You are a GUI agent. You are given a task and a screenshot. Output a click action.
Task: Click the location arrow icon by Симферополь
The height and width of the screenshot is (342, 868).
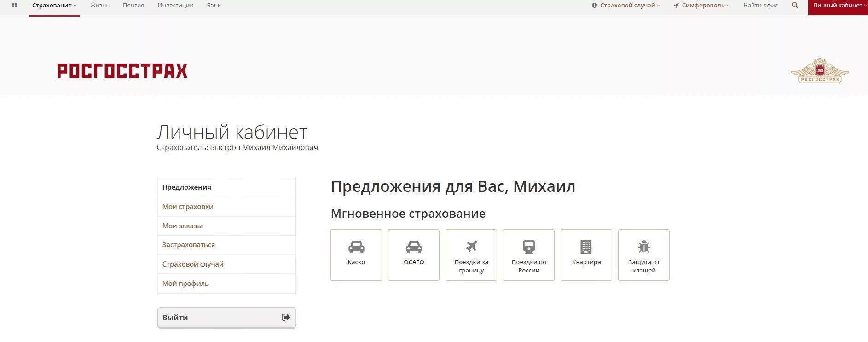(676, 6)
